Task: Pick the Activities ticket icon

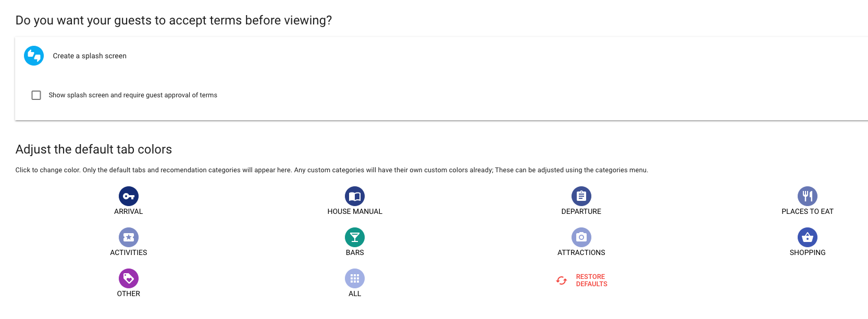Action: pyautogui.click(x=128, y=237)
